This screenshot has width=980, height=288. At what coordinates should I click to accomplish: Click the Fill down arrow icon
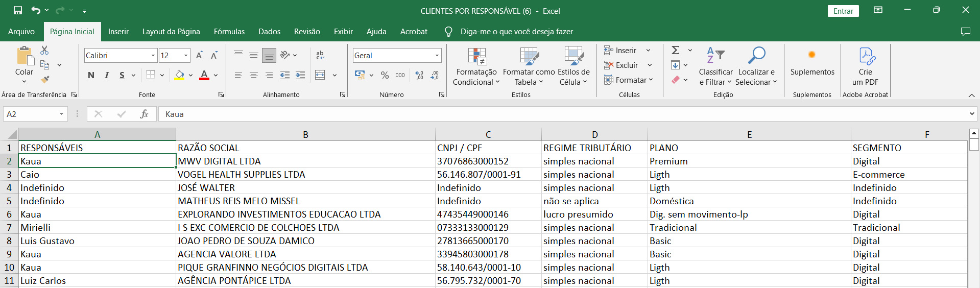(x=675, y=65)
